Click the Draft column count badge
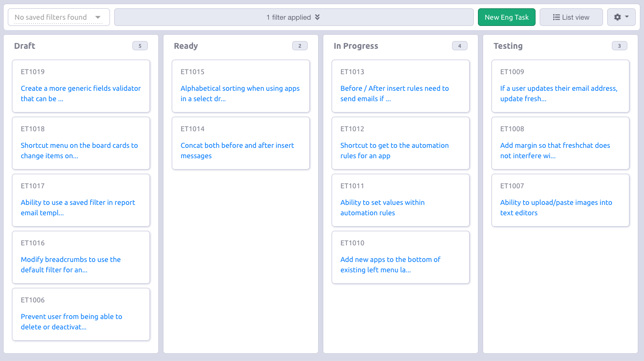The width and height of the screenshot is (644, 361). (140, 46)
